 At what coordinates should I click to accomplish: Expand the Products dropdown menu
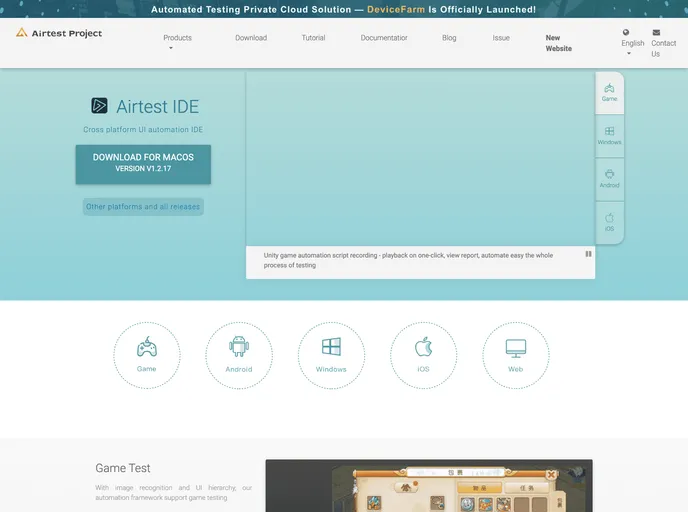(x=177, y=41)
